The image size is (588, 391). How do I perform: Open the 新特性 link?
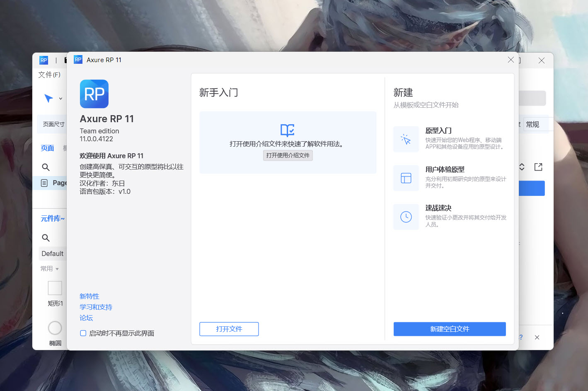(89, 296)
